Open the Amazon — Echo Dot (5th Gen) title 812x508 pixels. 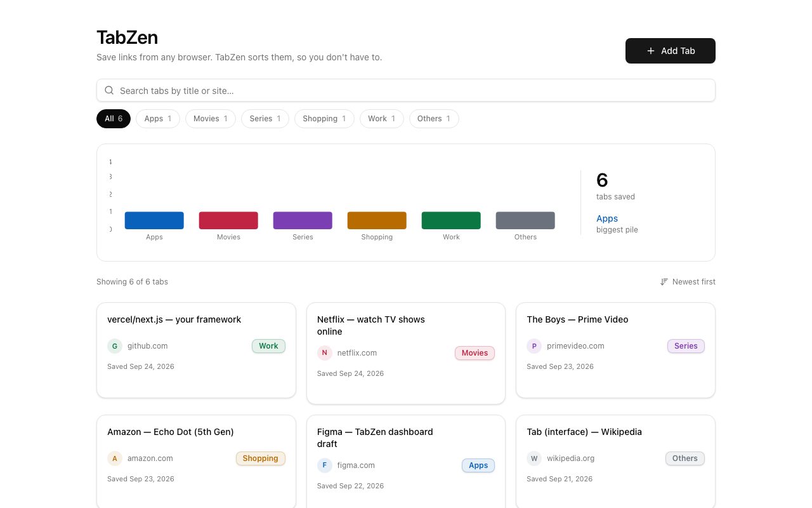pyautogui.click(x=171, y=432)
